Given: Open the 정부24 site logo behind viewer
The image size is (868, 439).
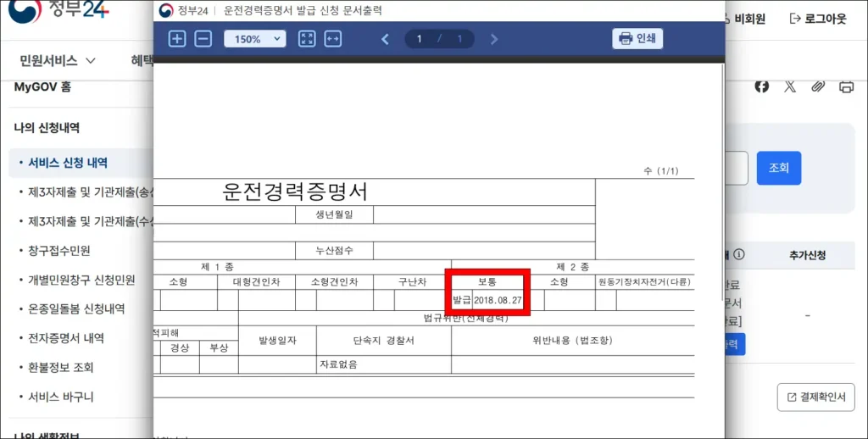Looking at the screenshot, I should 58,9.
